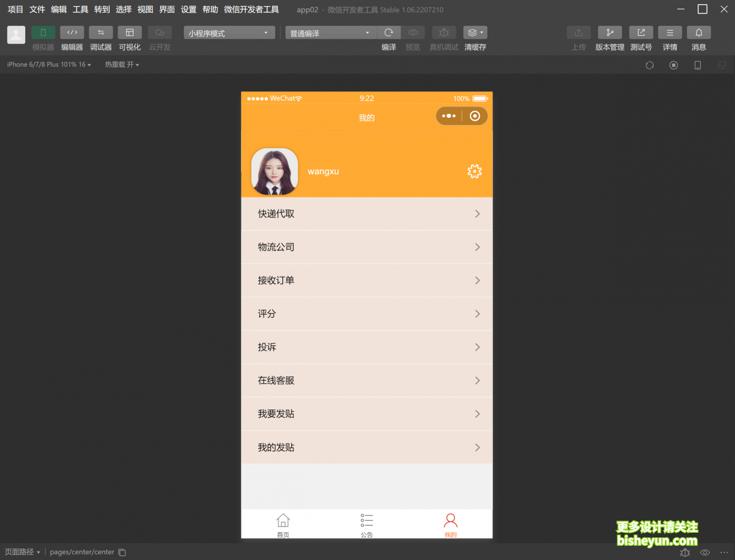Viewport: 735px width, 560px height.
Task: Copy the page path icon
Action: tap(122, 552)
